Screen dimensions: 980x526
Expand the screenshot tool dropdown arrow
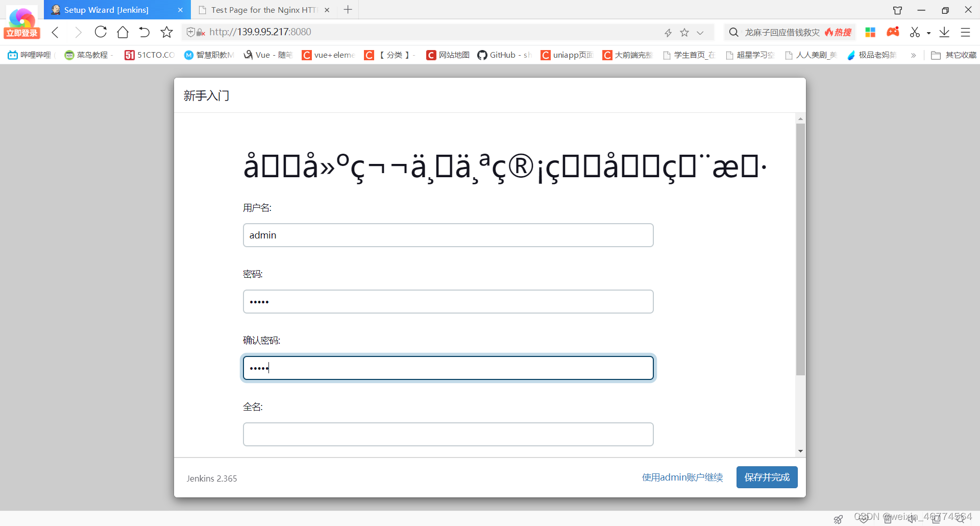point(928,33)
